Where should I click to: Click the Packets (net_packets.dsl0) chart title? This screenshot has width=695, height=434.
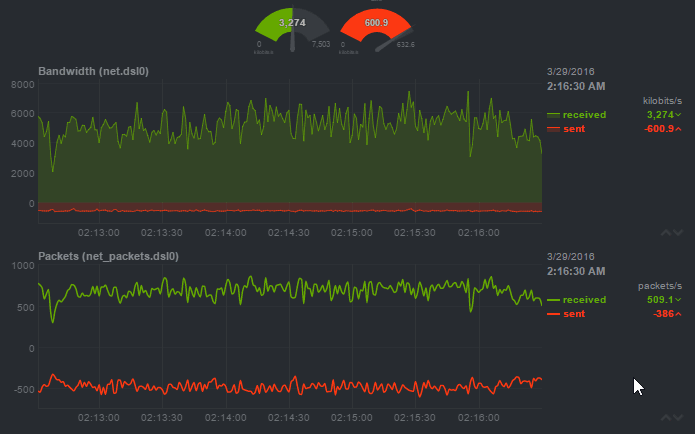click(108, 256)
